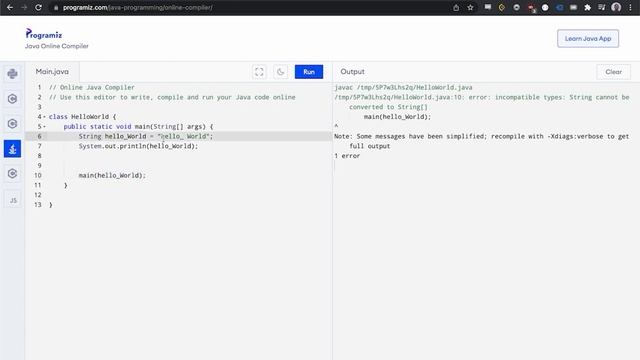Toggle dark mode with the moon icon
Screen dimensions: 640x360
coord(280,72)
